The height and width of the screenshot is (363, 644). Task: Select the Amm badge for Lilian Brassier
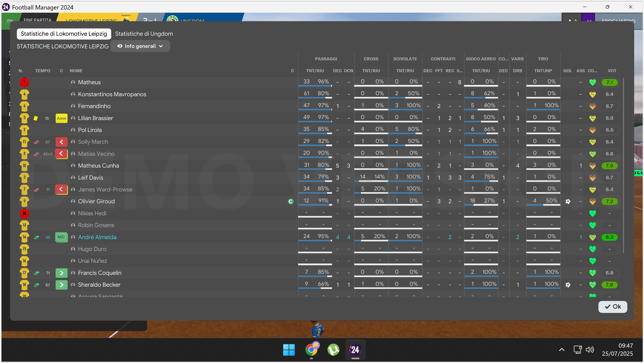61,118
